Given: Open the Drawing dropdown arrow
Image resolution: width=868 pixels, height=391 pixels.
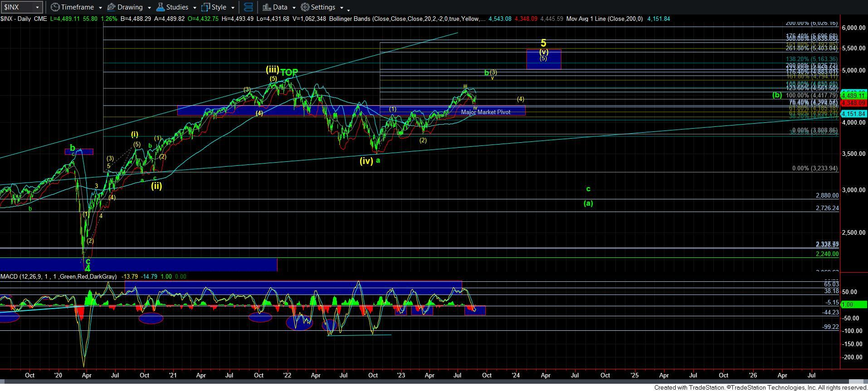Looking at the screenshot, I should [x=149, y=8].
